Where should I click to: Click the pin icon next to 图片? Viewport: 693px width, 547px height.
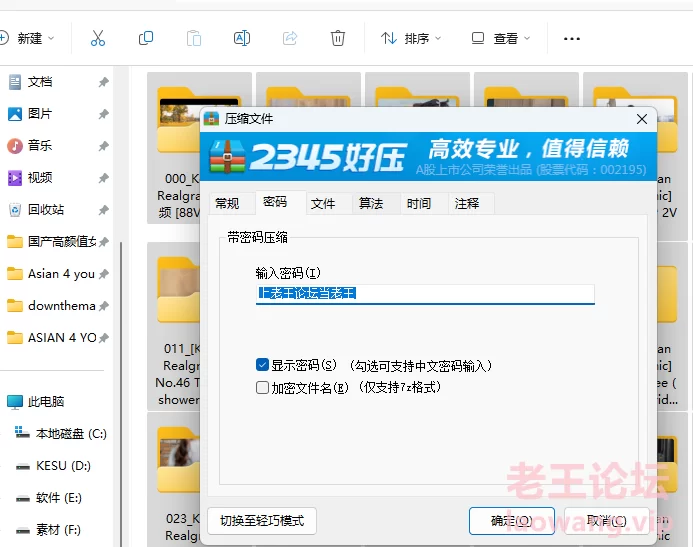coord(103,114)
